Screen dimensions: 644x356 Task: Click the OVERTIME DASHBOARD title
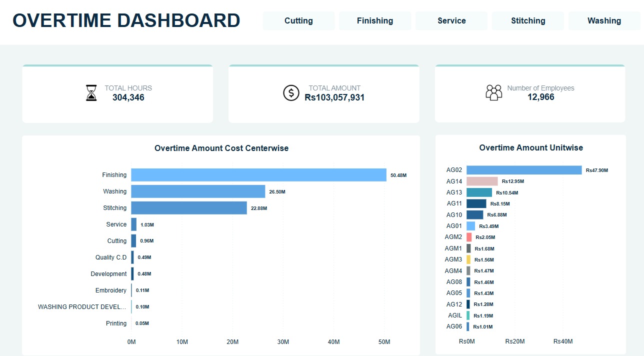(x=126, y=20)
